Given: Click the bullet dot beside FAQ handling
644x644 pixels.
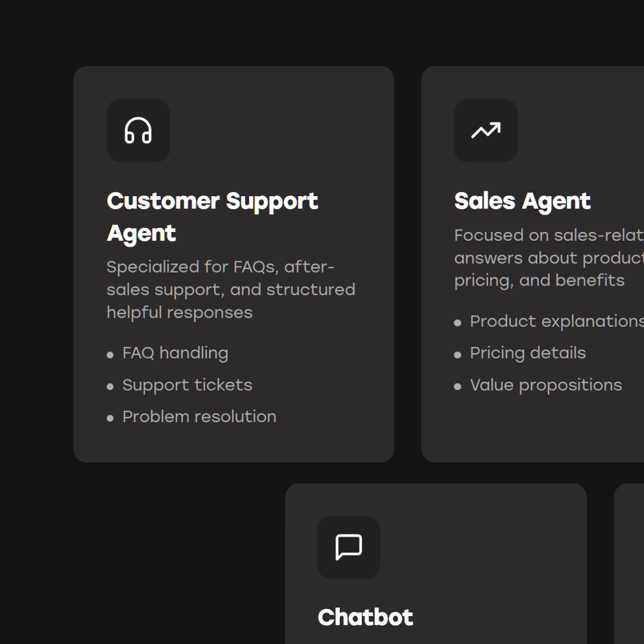Looking at the screenshot, I should (110, 355).
